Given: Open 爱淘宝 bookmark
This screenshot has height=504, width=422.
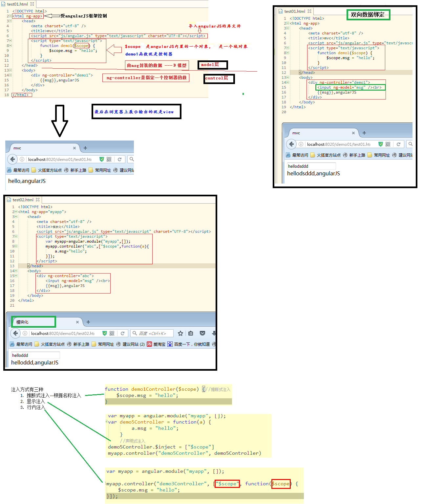Looking at the screenshot, I should point(156,344).
